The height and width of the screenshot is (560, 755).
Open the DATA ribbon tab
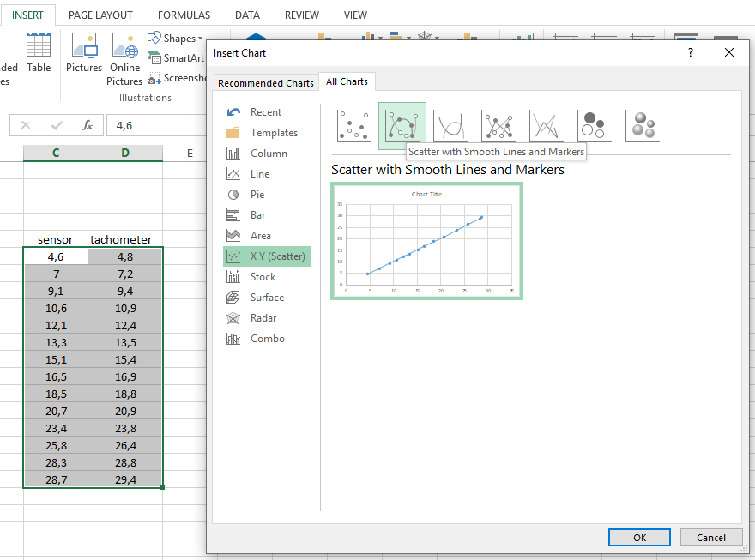[x=247, y=15]
